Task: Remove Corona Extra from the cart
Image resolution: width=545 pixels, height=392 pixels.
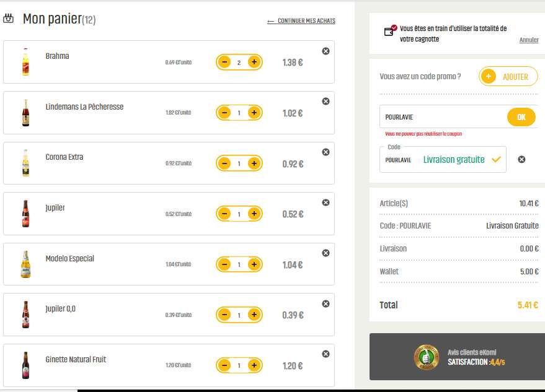Action: point(326,152)
